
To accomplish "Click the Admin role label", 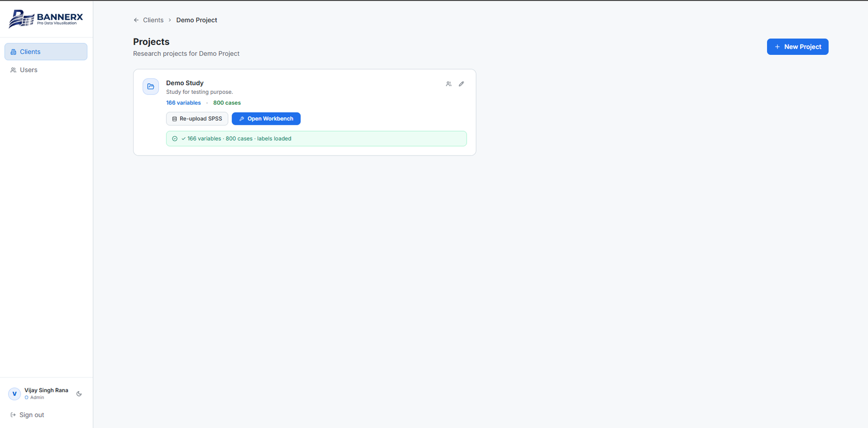I will [x=37, y=398].
